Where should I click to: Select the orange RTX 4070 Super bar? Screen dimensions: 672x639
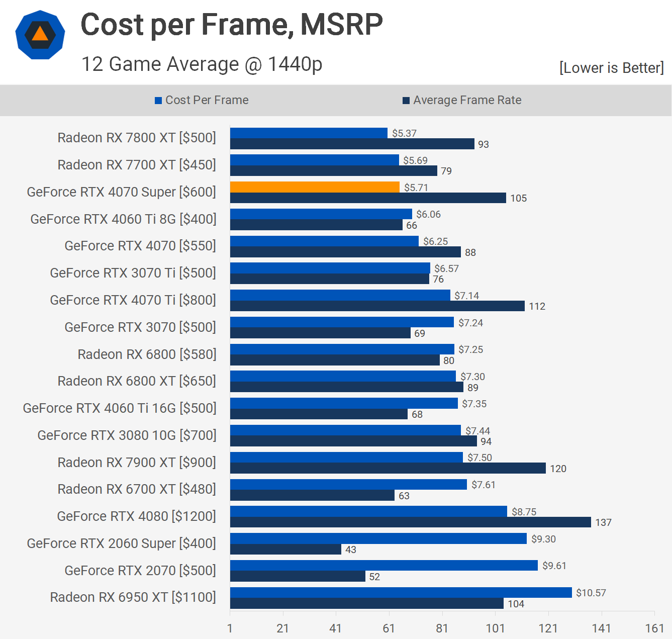[x=315, y=187]
